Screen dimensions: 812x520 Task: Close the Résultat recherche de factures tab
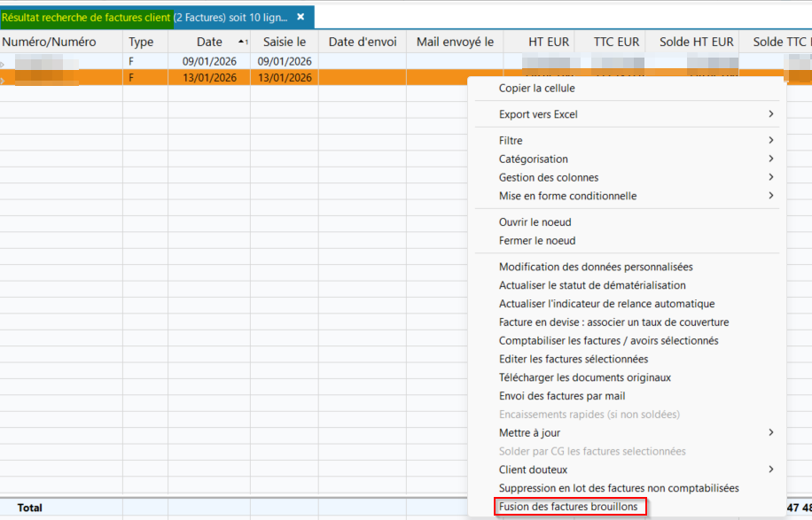pos(301,17)
